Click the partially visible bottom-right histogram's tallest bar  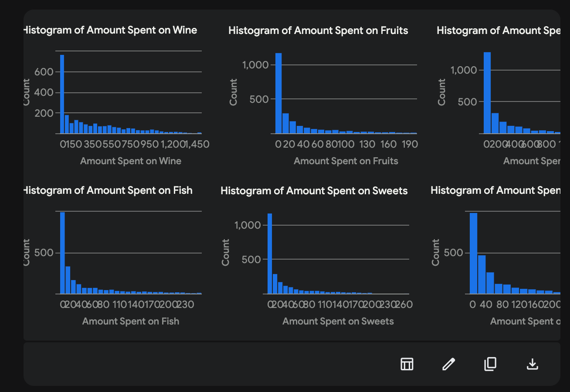(x=473, y=253)
